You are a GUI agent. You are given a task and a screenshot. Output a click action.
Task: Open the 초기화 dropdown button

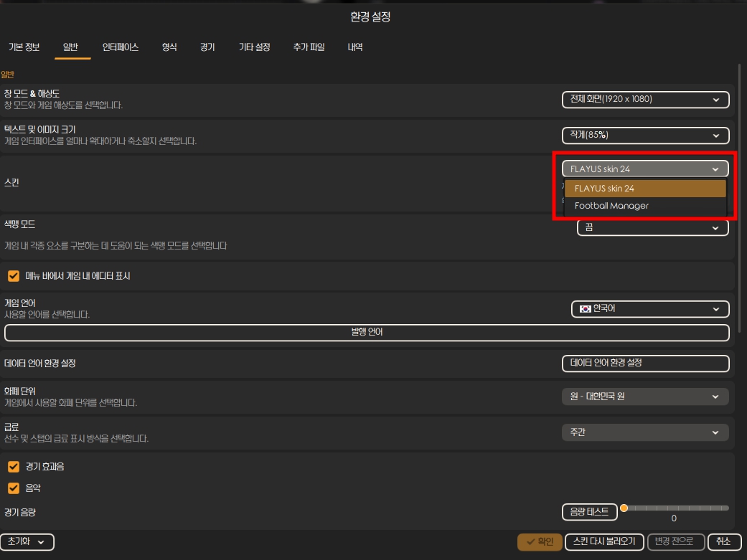click(27, 542)
